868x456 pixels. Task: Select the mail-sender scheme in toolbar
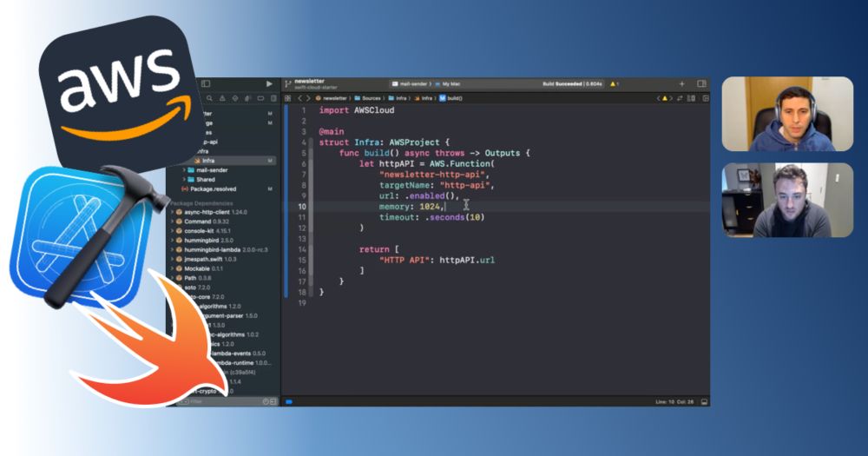click(x=410, y=84)
